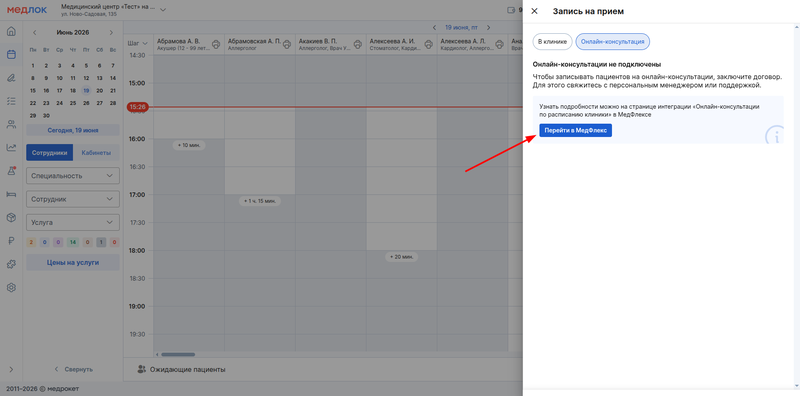This screenshot has width=800, height=396.
Task: Go to previous day in schedule header
Action: [434, 27]
